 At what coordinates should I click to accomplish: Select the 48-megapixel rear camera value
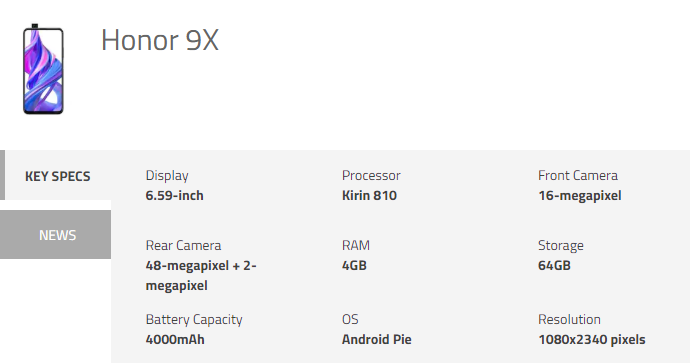(201, 275)
